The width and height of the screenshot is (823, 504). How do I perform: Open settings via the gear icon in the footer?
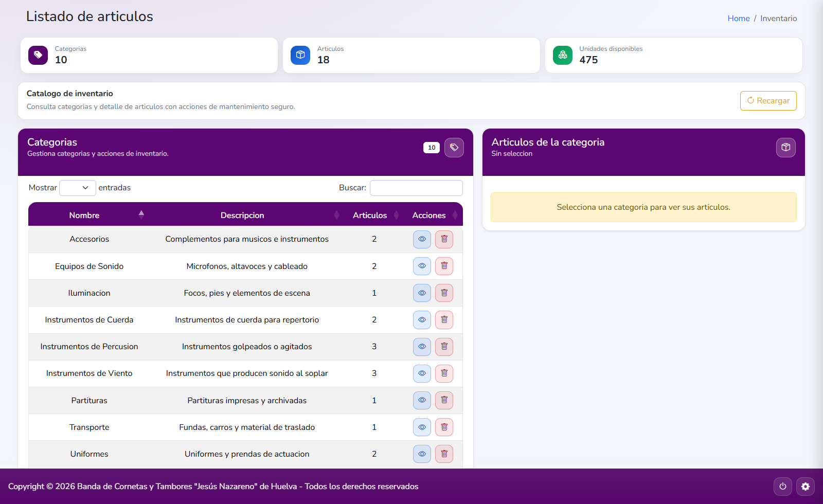click(806, 486)
